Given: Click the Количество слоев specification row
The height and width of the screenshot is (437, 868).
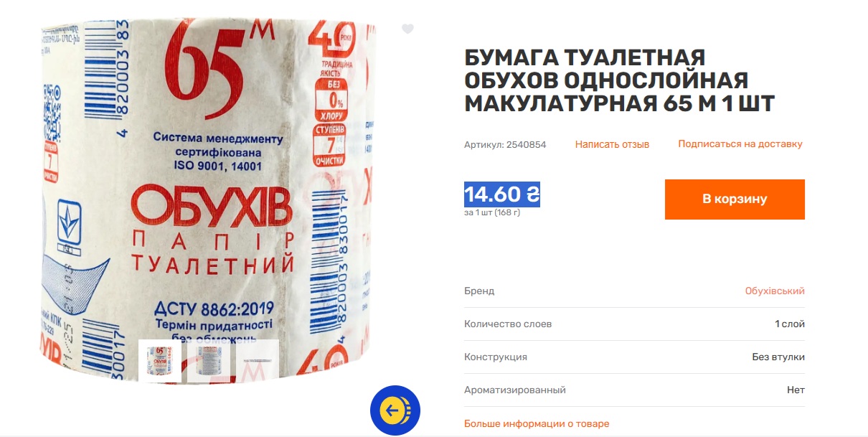Looking at the screenshot, I should pos(634,324).
